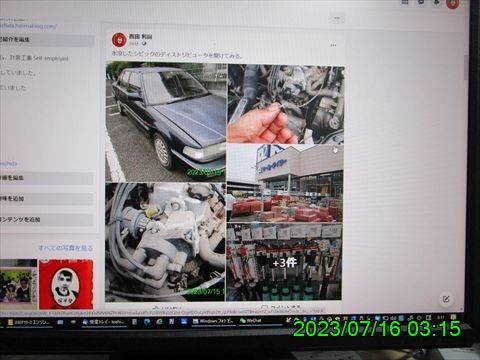The image size is (480, 360).
Task: Click the page vertical scrollbar
Action: pyautogui.click(x=466, y=68)
